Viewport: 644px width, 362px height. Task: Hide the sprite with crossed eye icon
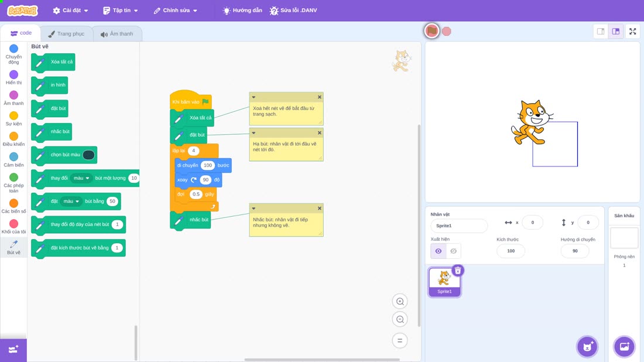click(x=453, y=251)
